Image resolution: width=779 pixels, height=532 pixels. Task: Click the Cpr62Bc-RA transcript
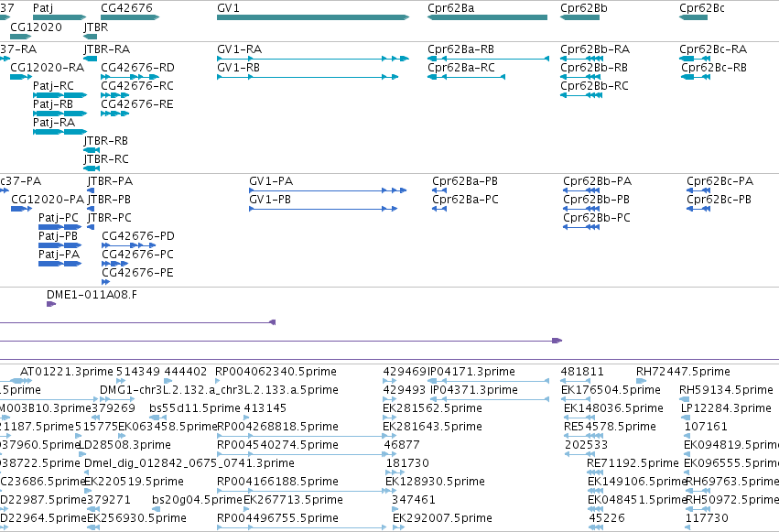(695, 59)
